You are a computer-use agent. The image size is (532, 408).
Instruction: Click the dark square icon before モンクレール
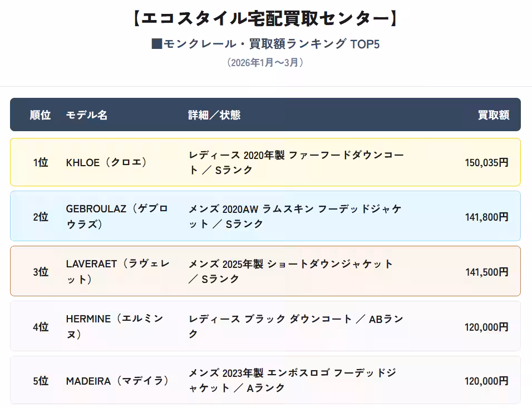[156, 44]
